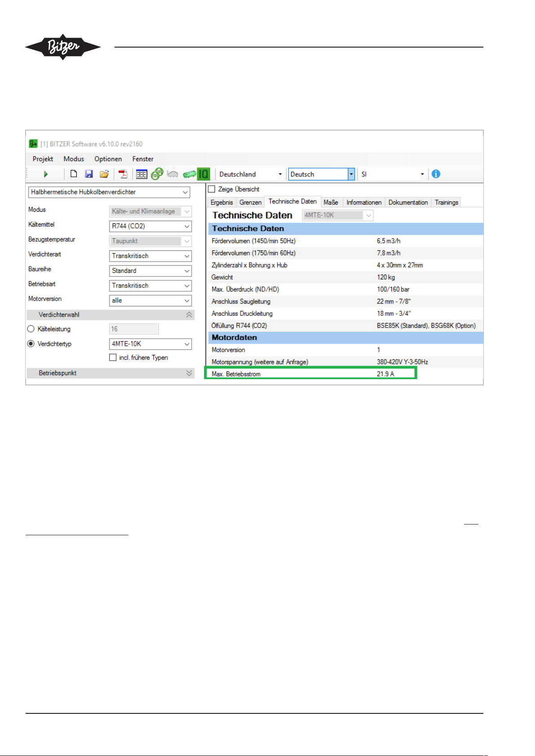Open the Modus menu

74,159
